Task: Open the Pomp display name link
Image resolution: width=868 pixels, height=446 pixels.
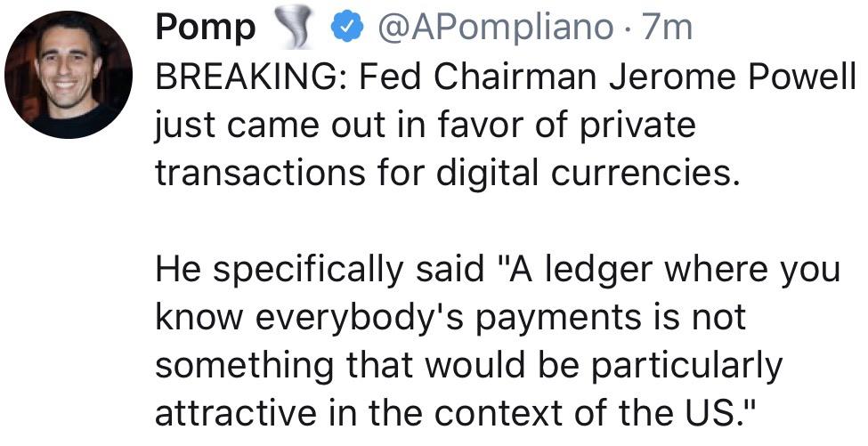Action: coord(206,28)
